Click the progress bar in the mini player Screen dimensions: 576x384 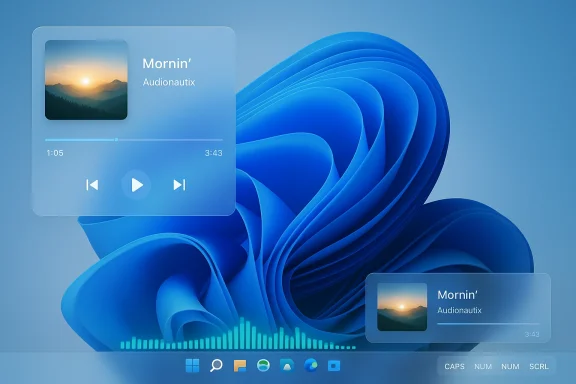[488, 324]
